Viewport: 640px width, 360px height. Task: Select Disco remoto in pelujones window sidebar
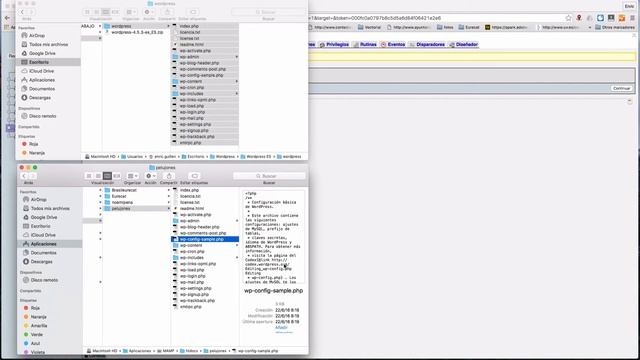pyautogui.click(x=44, y=280)
